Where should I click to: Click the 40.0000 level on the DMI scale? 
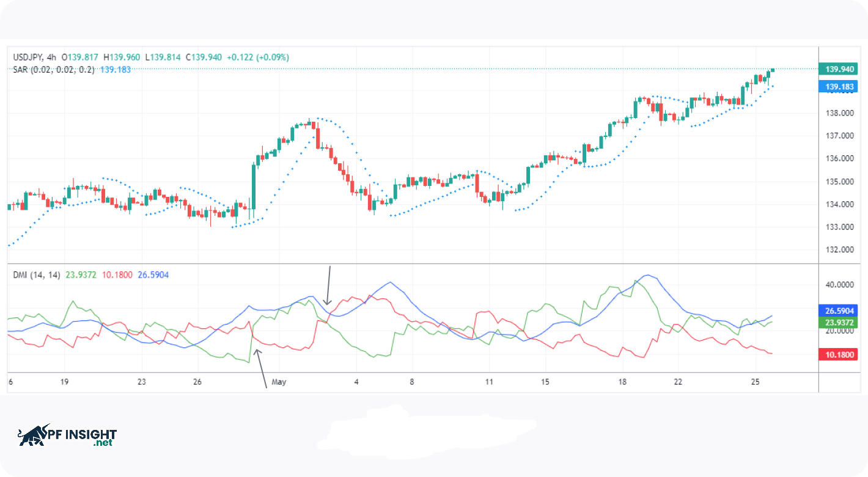pyautogui.click(x=835, y=285)
